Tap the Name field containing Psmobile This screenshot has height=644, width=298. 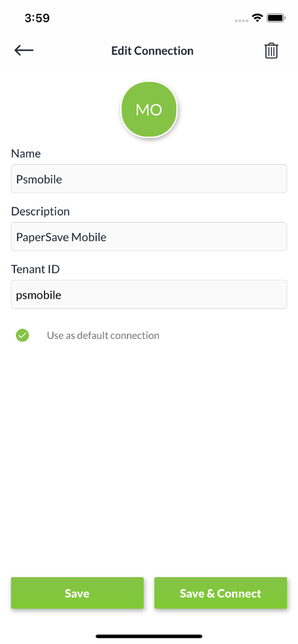pos(149,179)
